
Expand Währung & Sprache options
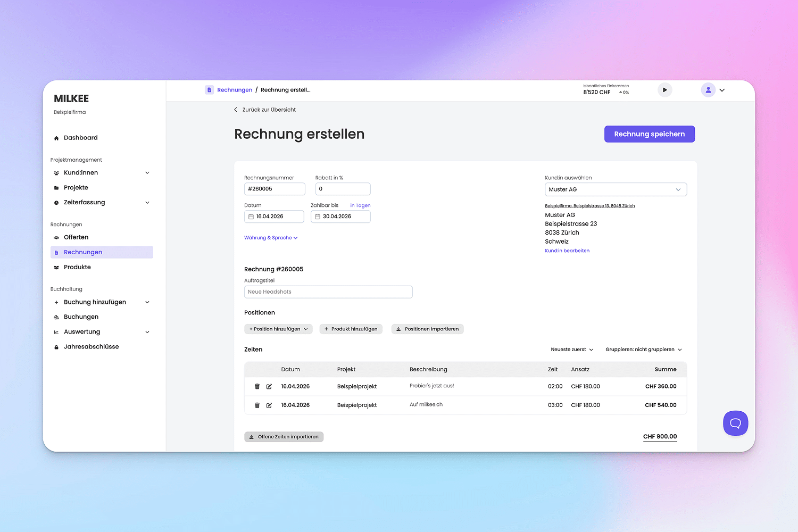(x=271, y=238)
